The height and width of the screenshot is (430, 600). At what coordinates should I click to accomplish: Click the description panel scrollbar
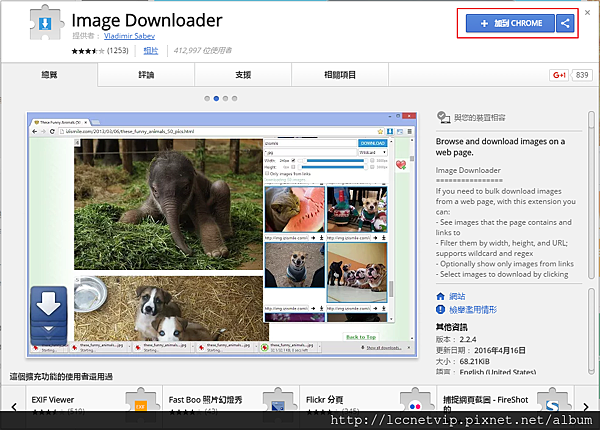pos(591,195)
